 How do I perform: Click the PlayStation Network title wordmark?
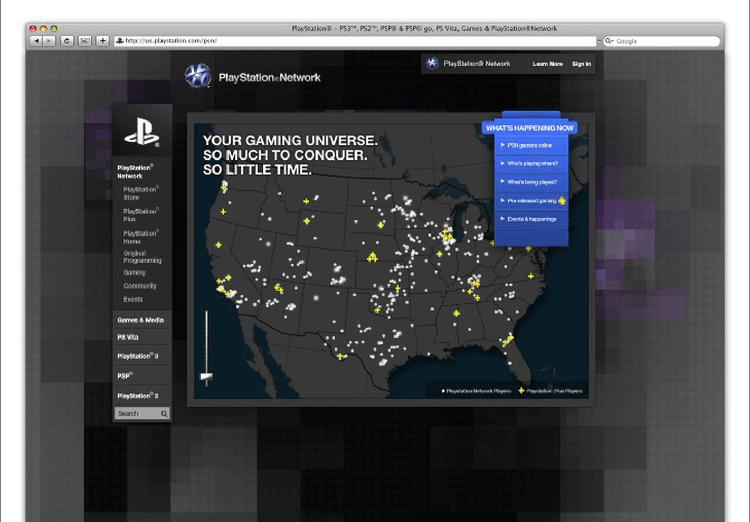tap(269, 78)
